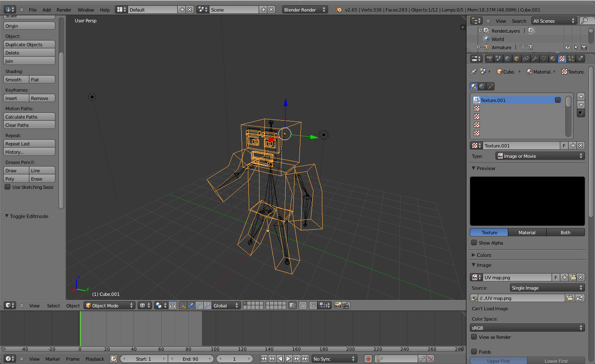Open the Single Image source dropdown
Viewport: 595px width, 364px height.
coord(547,288)
